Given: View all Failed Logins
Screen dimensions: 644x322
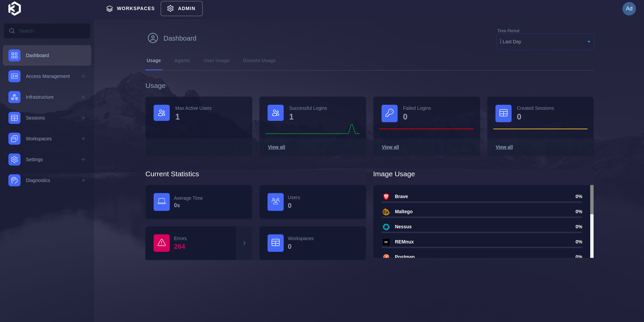Looking at the screenshot, I should (x=390, y=147).
